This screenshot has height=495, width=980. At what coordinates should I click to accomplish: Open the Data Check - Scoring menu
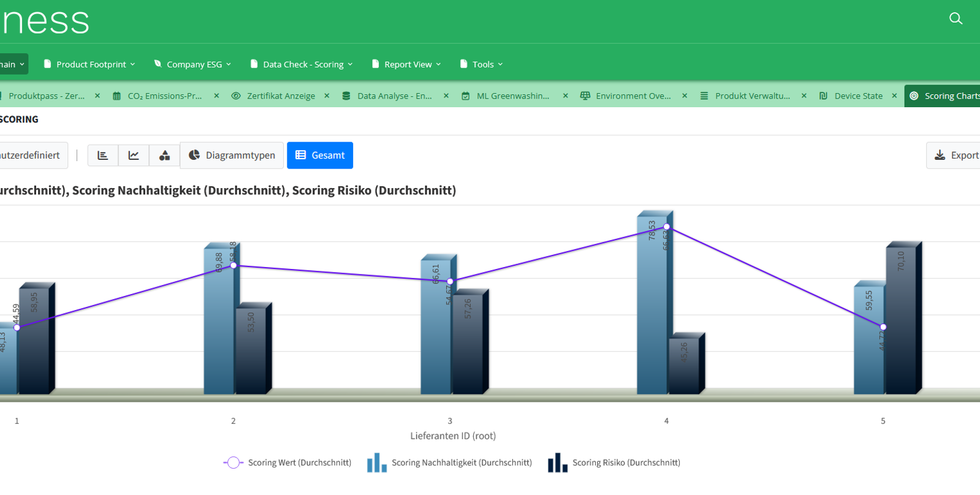tap(302, 64)
